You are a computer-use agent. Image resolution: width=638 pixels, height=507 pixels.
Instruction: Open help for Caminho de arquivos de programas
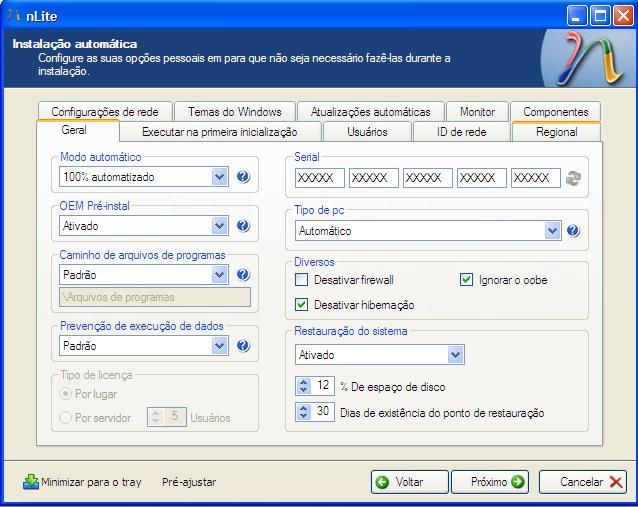click(243, 275)
